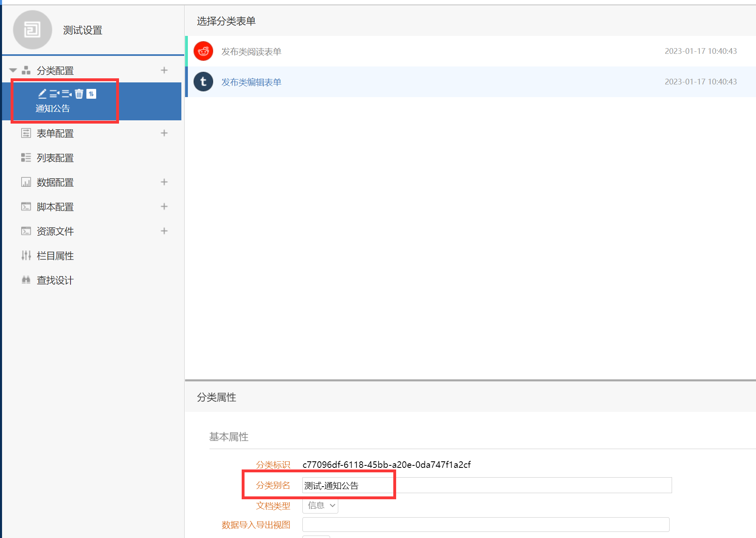Click the orange 分类标识 label
This screenshot has width=756, height=538.
(273, 465)
